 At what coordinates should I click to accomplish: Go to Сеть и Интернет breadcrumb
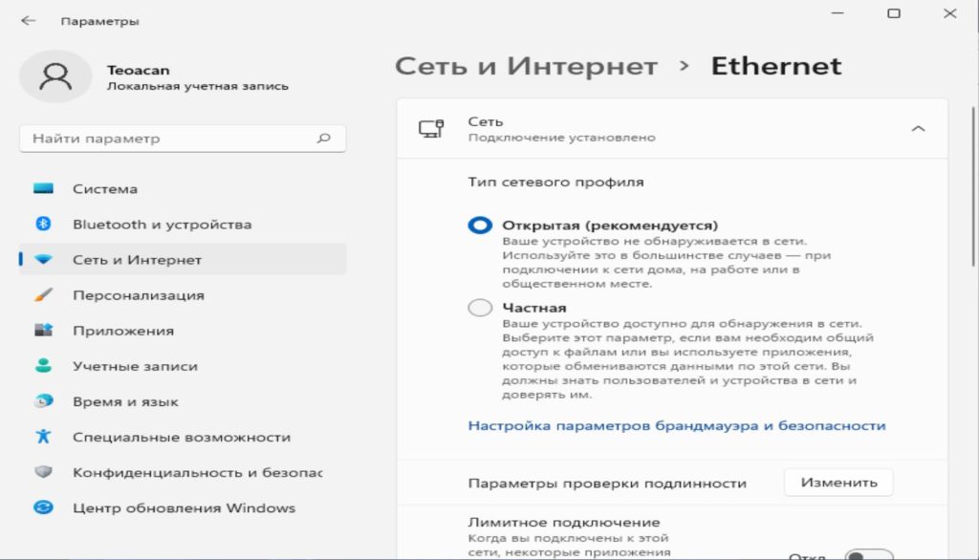pos(526,67)
